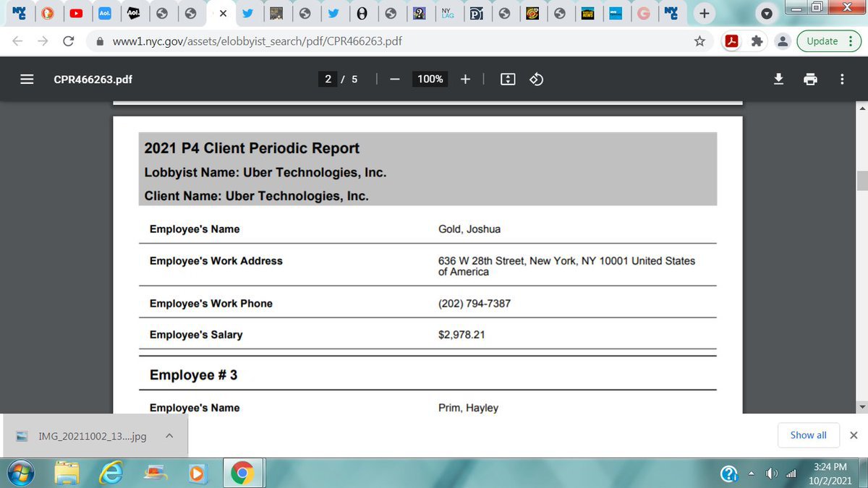
Task: Go back to the previous page
Action: 18,41
